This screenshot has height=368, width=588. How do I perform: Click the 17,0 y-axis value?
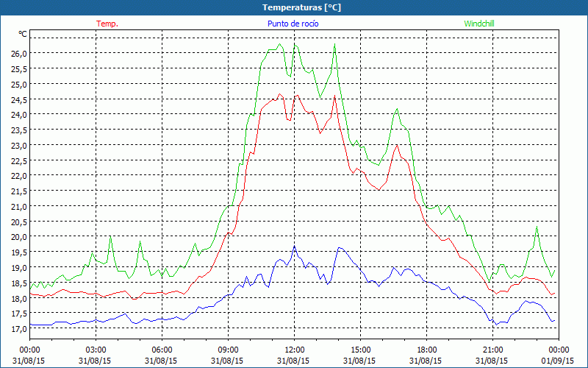pyautogui.click(x=19, y=329)
